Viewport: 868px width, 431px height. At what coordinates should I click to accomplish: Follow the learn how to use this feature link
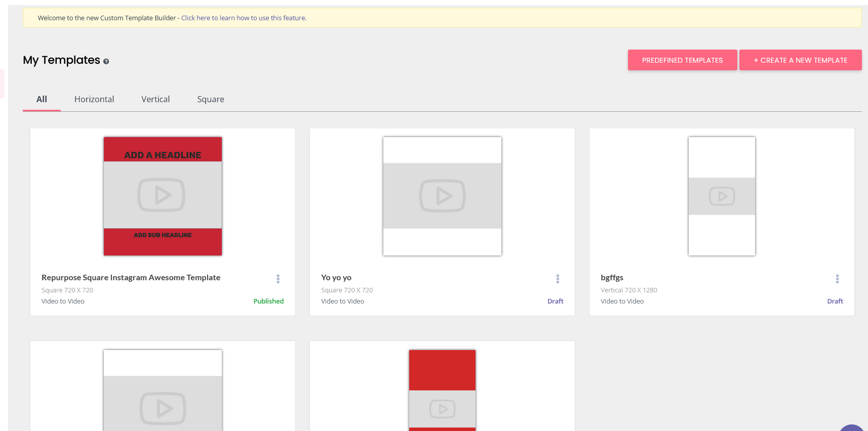coord(244,18)
